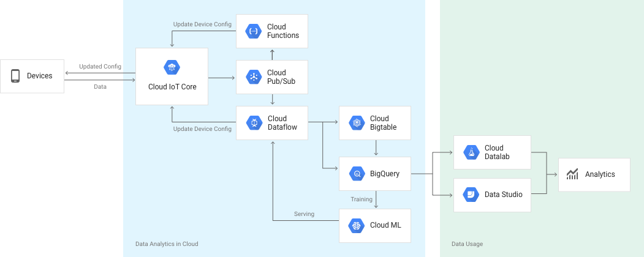Screen dimensions: 644x257
Task: Click the Devices phone icon
Action: coord(15,76)
